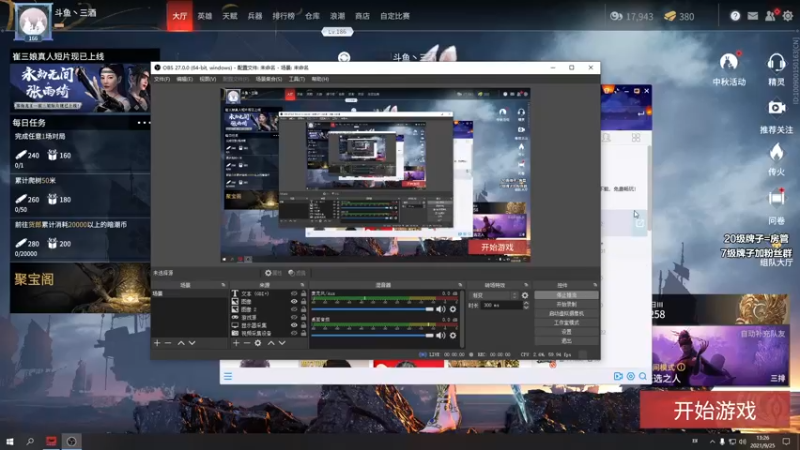Adjust the microphone volume slider in the mixer

coord(372,309)
